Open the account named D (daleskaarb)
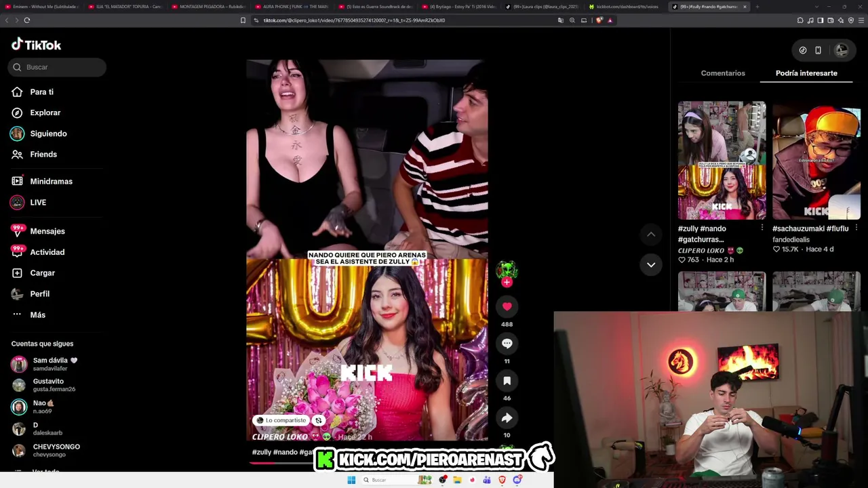Screen dimensions: 868x488 (37, 429)
